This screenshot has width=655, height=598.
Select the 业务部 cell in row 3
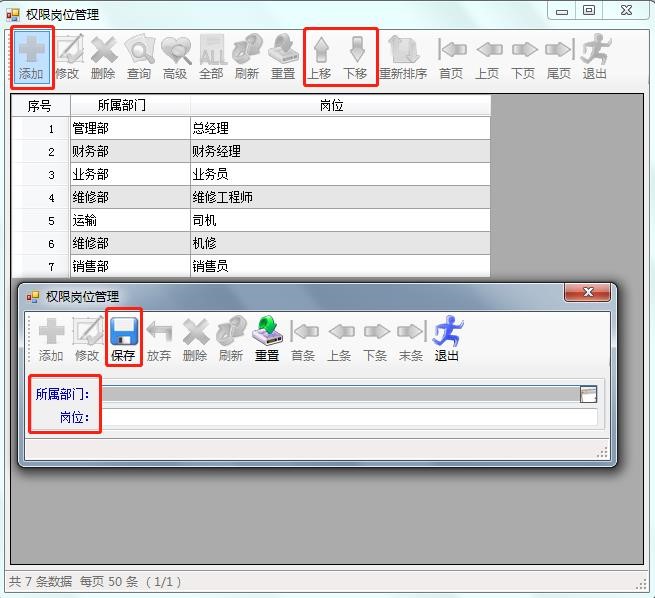(x=130, y=174)
